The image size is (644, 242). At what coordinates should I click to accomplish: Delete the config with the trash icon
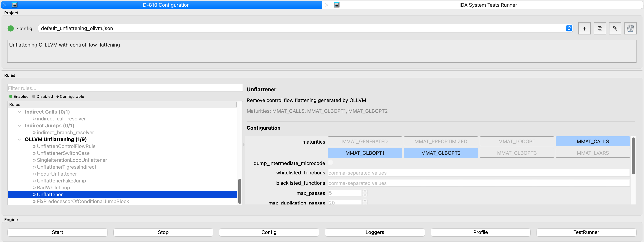(631, 28)
